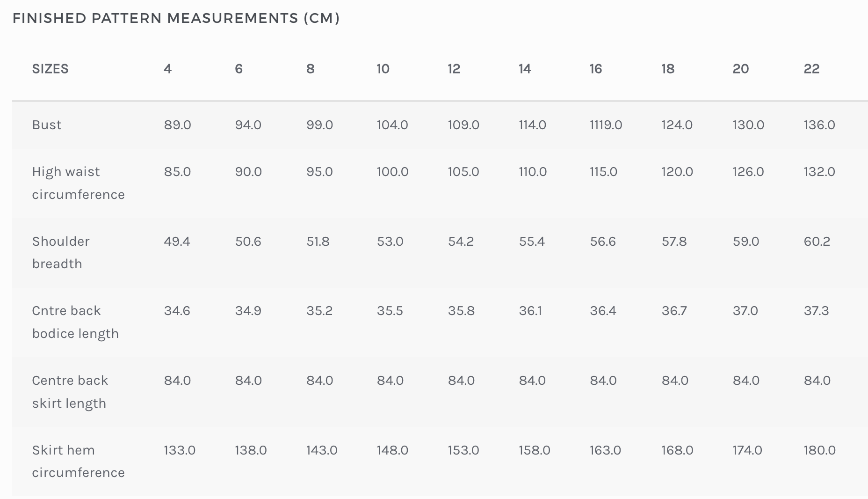Click the size 12 column header
The image size is (868, 499).
tap(454, 69)
